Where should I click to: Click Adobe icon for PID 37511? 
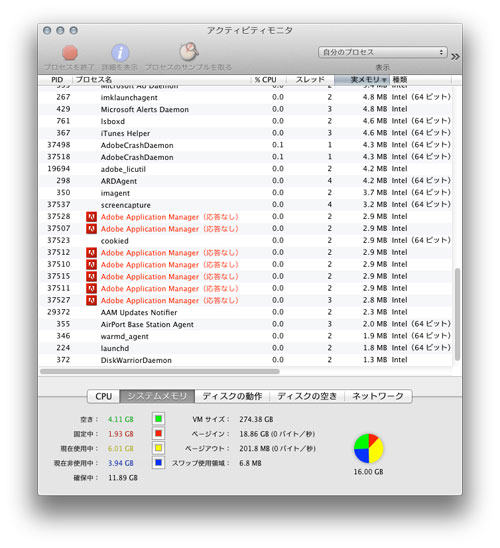coord(91,288)
